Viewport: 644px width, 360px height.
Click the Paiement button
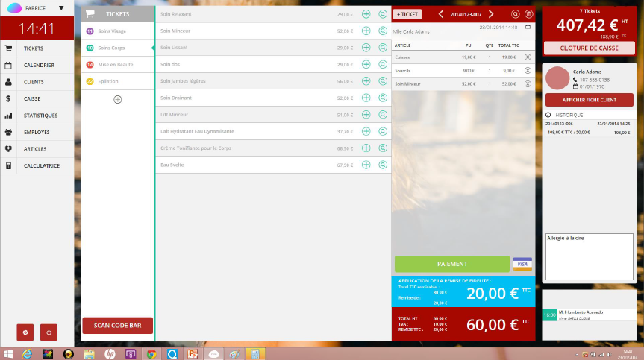click(451, 264)
